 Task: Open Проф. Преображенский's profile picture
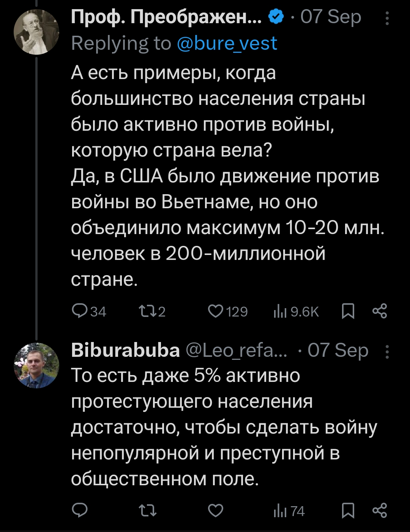(36, 32)
